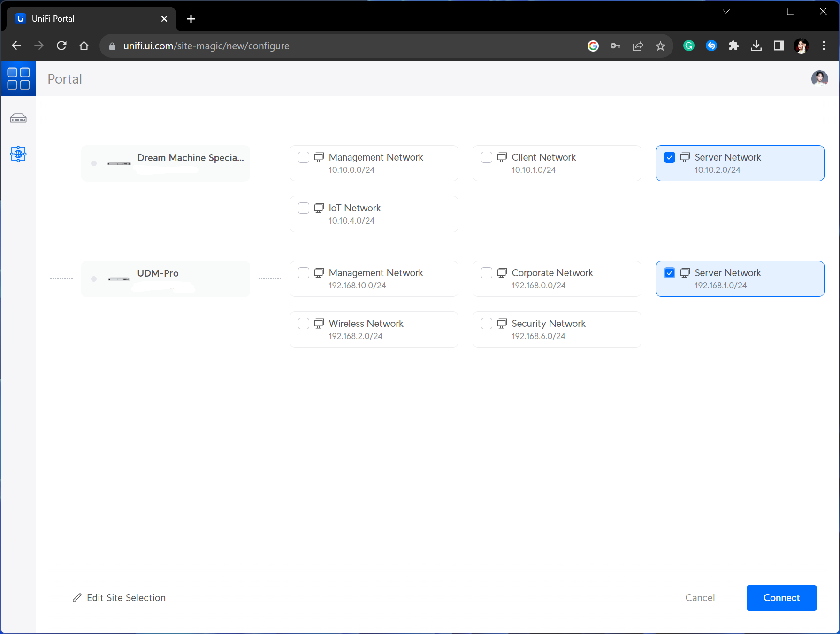The height and width of the screenshot is (634, 840).
Task: Open the Chrome profile avatar
Action: 801,46
